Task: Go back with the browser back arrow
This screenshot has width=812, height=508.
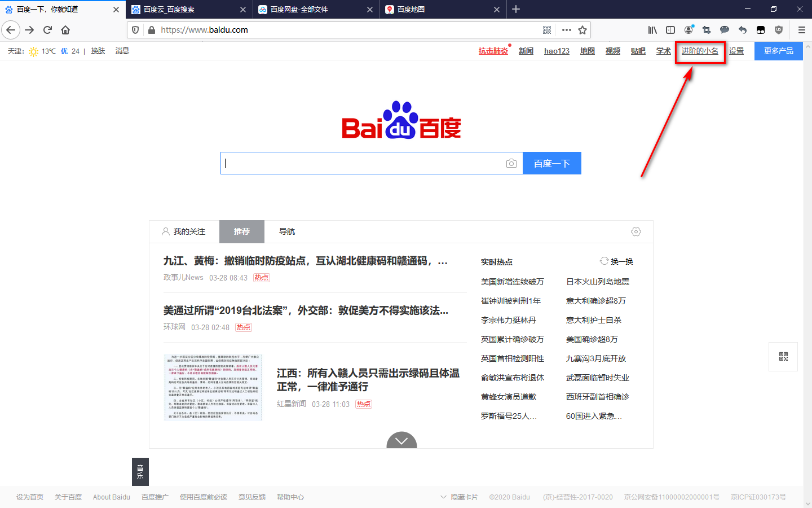Action: coord(11,30)
